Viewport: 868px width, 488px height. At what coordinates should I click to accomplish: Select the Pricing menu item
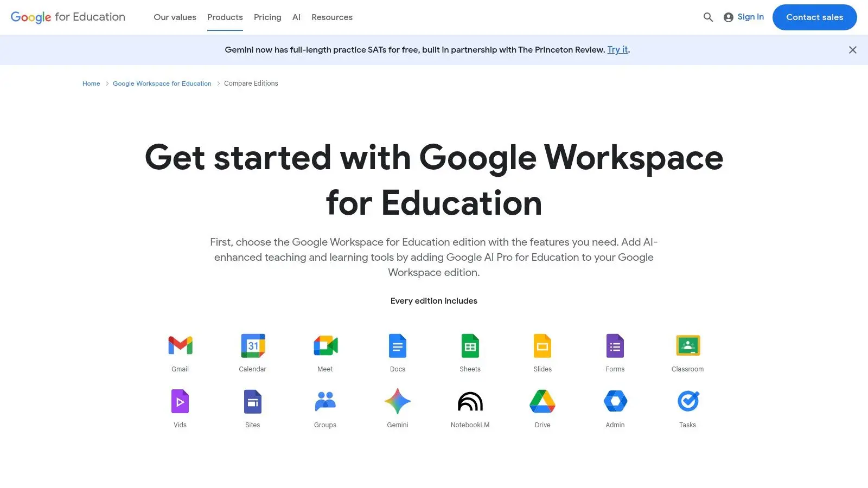[267, 17]
